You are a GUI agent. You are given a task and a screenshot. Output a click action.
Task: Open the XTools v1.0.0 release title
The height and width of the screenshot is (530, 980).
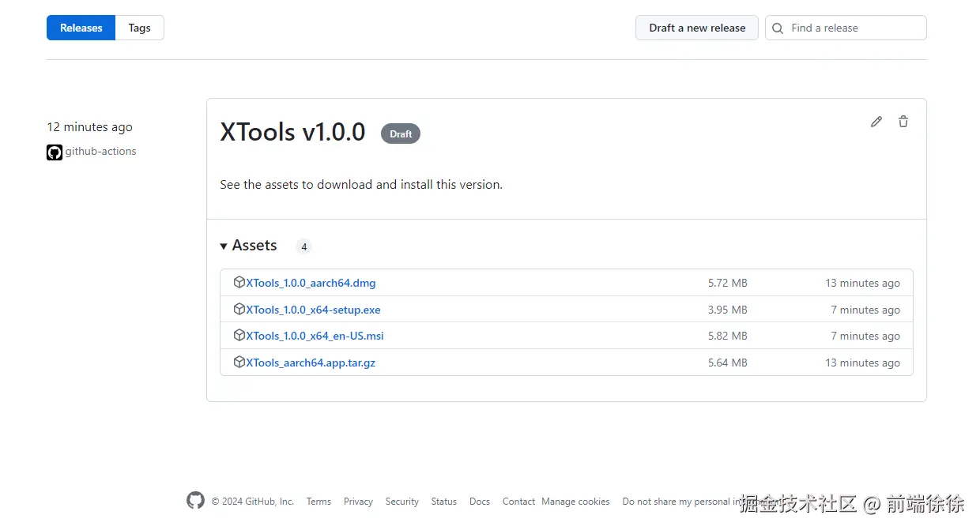(x=292, y=132)
